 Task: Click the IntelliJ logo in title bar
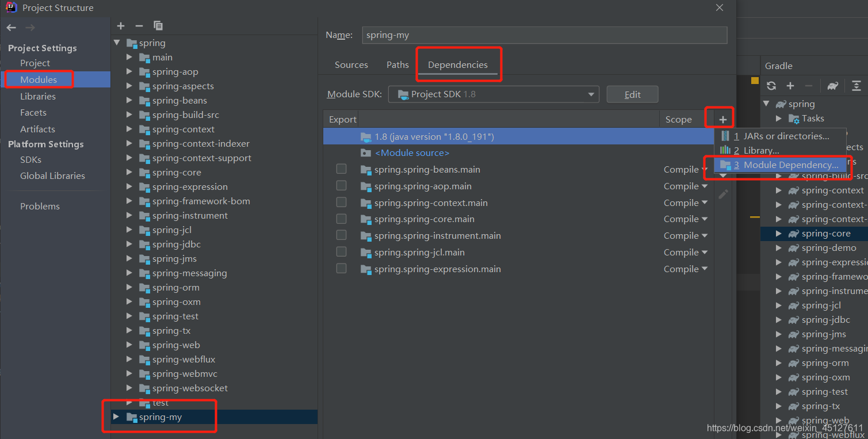pos(12,7)
